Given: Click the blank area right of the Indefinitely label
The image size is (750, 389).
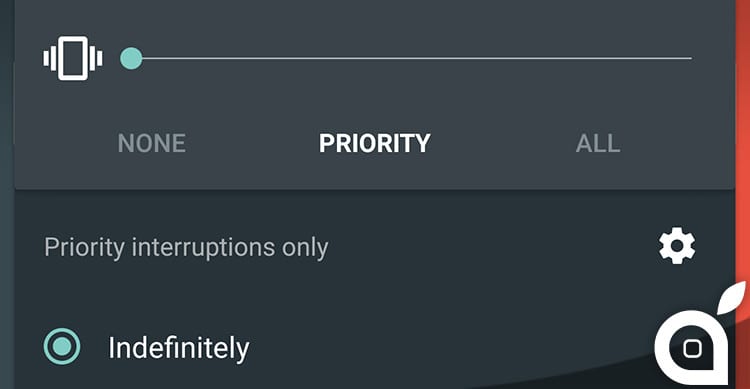Looking at the screenshot, I should point(450,348).
